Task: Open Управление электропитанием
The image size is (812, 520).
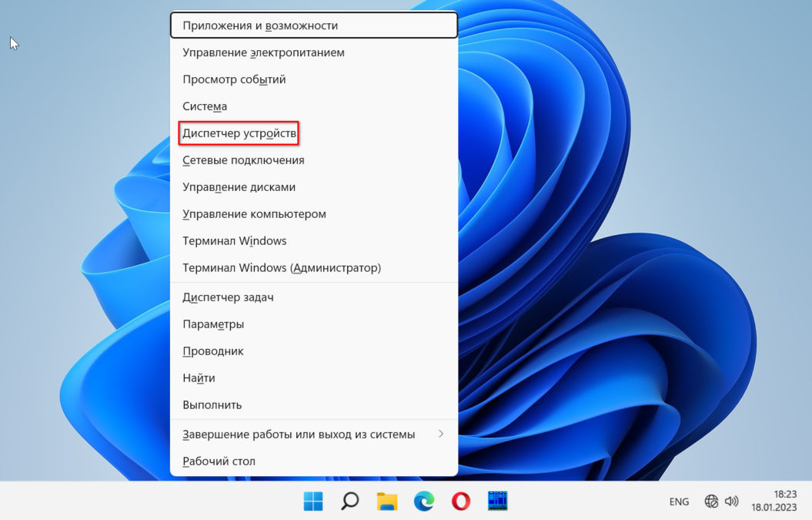Action: click(314, 52)
